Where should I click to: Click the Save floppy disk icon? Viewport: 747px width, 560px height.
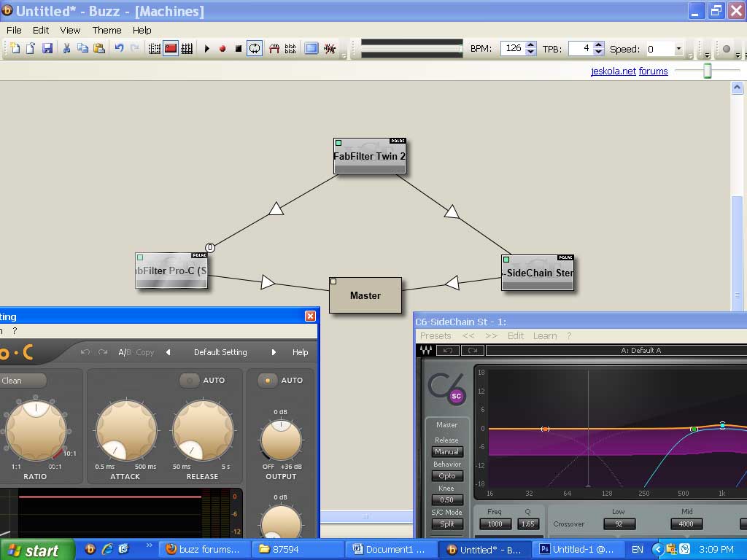coord(47,49)
